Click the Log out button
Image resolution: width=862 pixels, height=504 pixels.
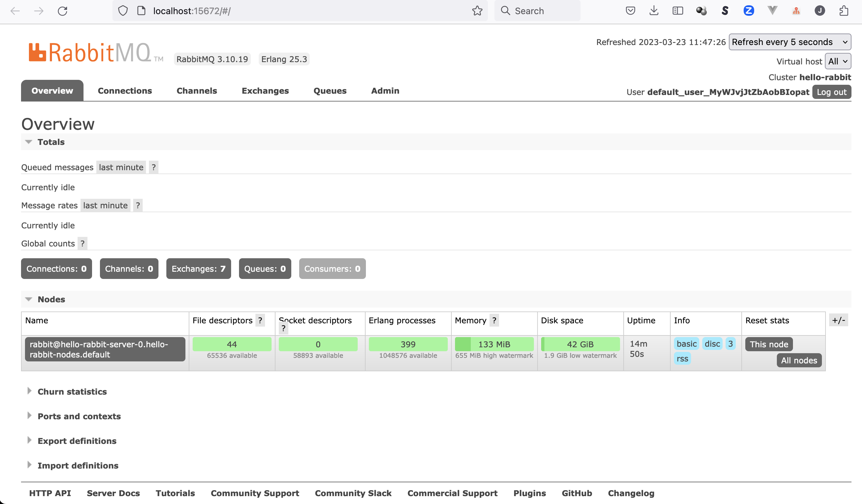pyautogui.click(x=831, y=92)
